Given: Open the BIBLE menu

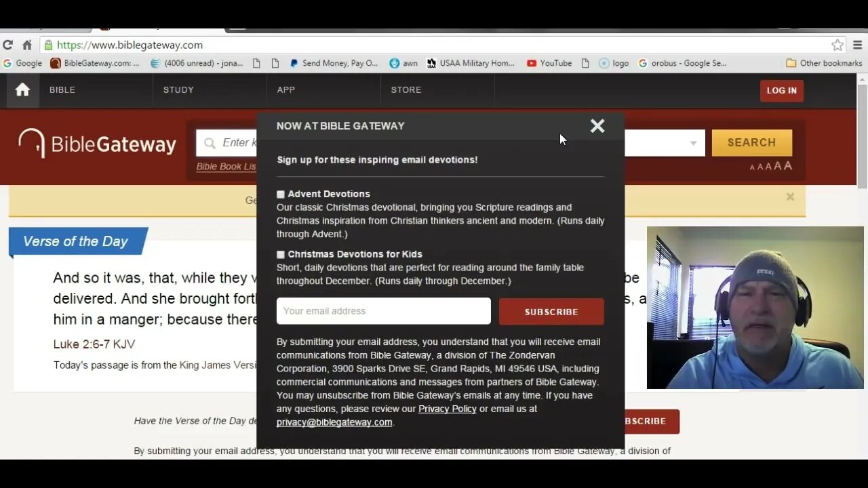Looking at the screenshot, I should point(62,90).
